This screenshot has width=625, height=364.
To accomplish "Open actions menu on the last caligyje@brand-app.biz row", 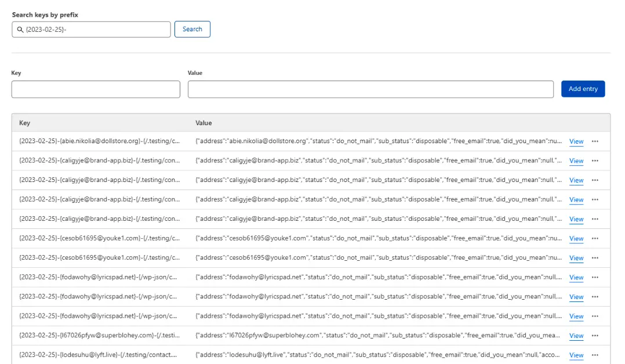I will [595, 219].
